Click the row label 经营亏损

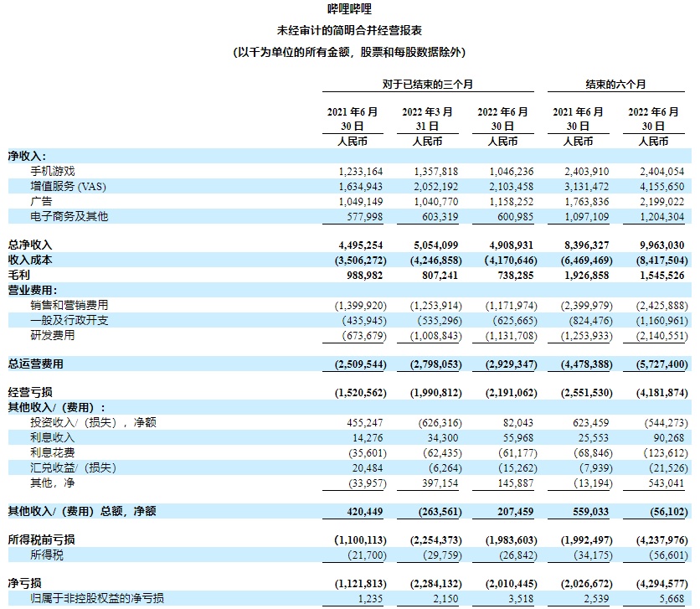30,392
